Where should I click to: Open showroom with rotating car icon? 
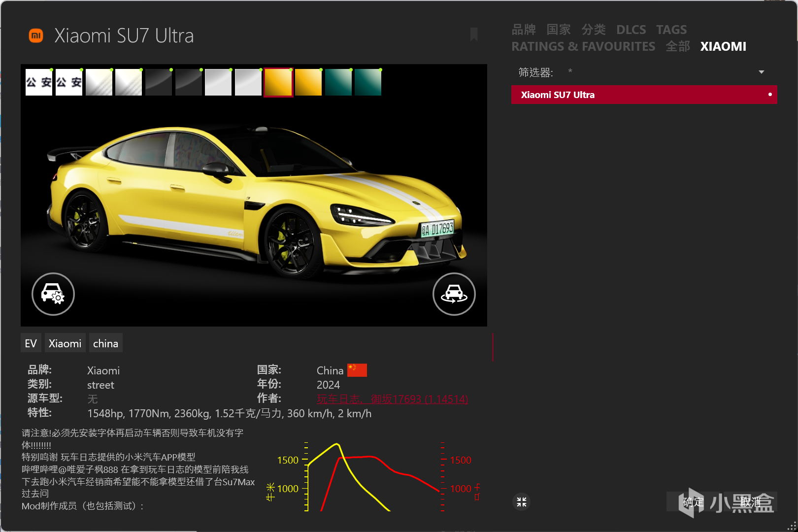454,294
